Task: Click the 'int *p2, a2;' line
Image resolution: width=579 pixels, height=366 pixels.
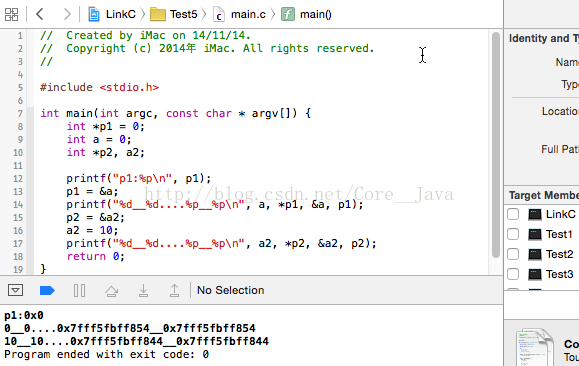Action: click(x=106, y=153)
